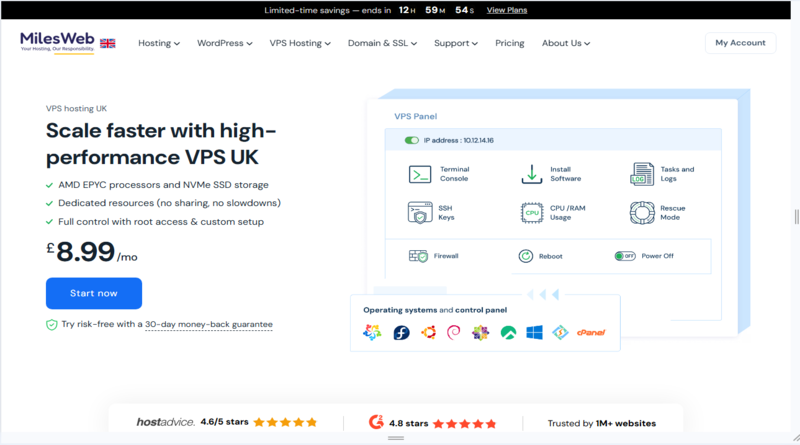Viewport: 800px width, 445px height.
Task: Click the Install Software label
Action: [565, 174]
